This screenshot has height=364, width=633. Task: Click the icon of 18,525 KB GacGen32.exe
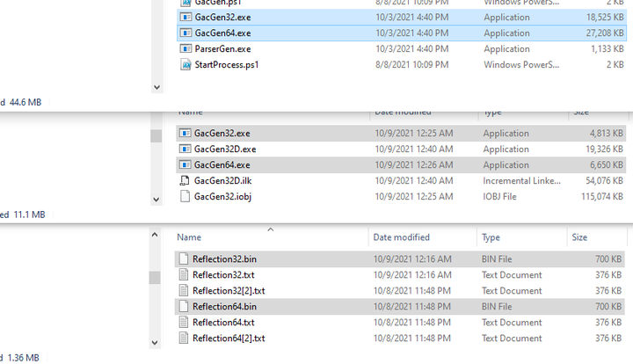coord(186,17)
